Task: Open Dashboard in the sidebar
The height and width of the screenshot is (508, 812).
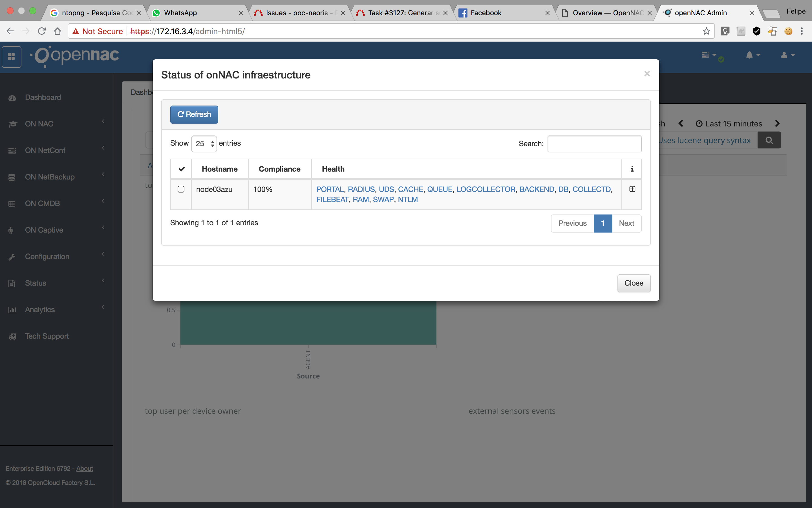Action: (43, 97)
